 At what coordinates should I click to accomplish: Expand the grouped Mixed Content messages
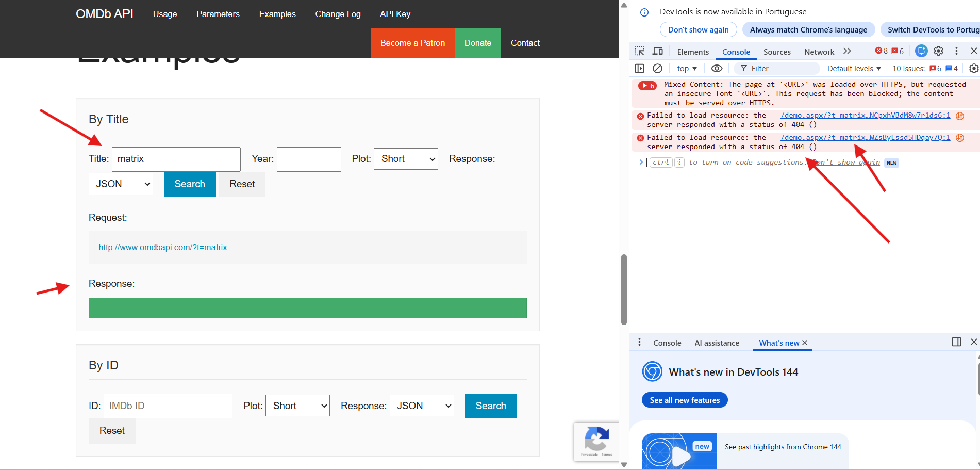click(x=647, y=86)
